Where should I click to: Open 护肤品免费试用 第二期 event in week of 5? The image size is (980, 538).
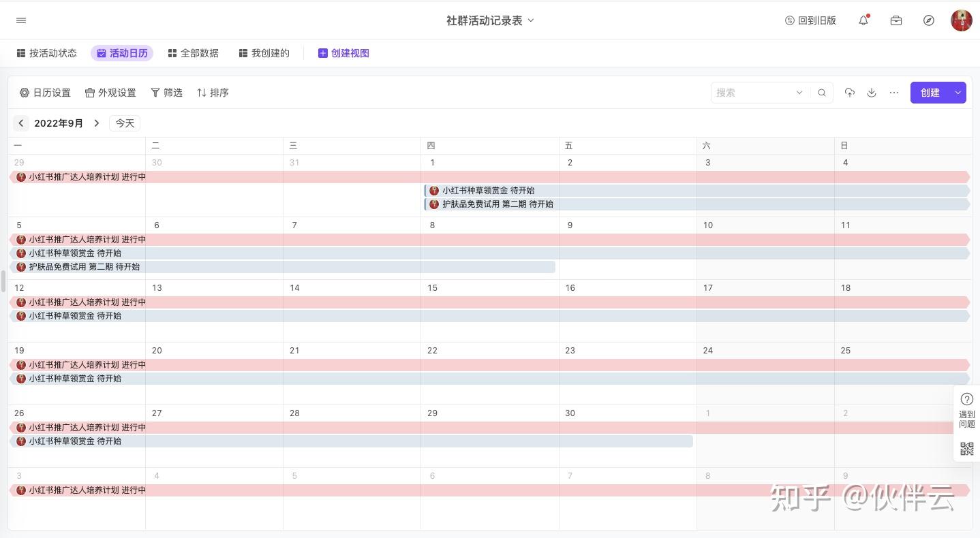283,267
